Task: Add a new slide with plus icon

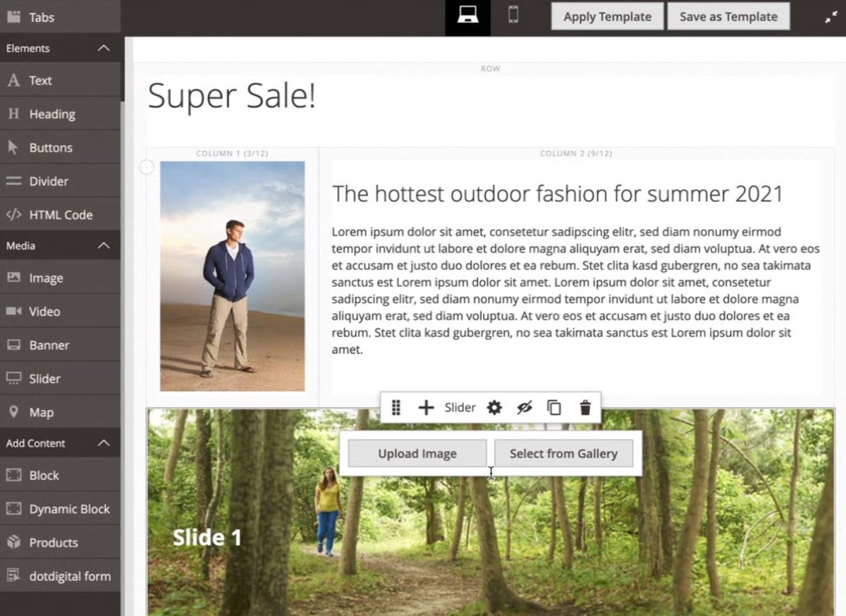Action: pos(426,407)
